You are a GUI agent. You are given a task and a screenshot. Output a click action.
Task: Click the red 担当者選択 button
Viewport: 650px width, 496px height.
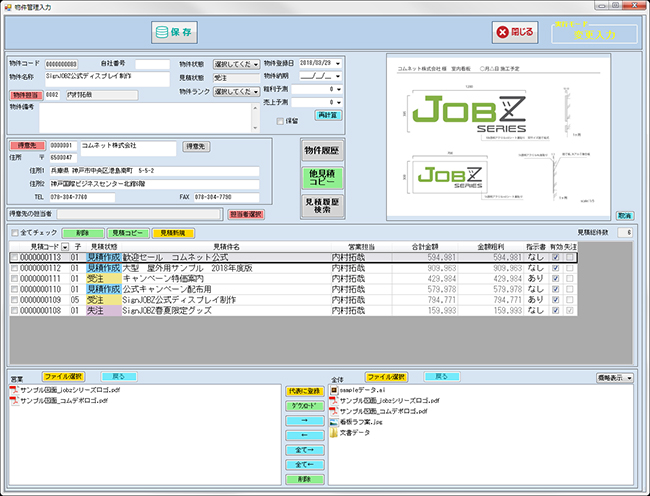tap(246, 214)
